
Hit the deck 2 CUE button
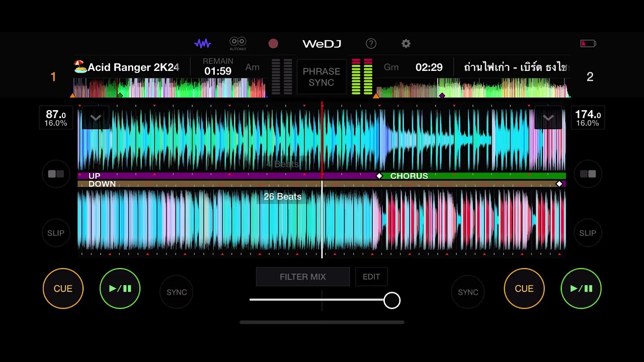tap(524, 289)
